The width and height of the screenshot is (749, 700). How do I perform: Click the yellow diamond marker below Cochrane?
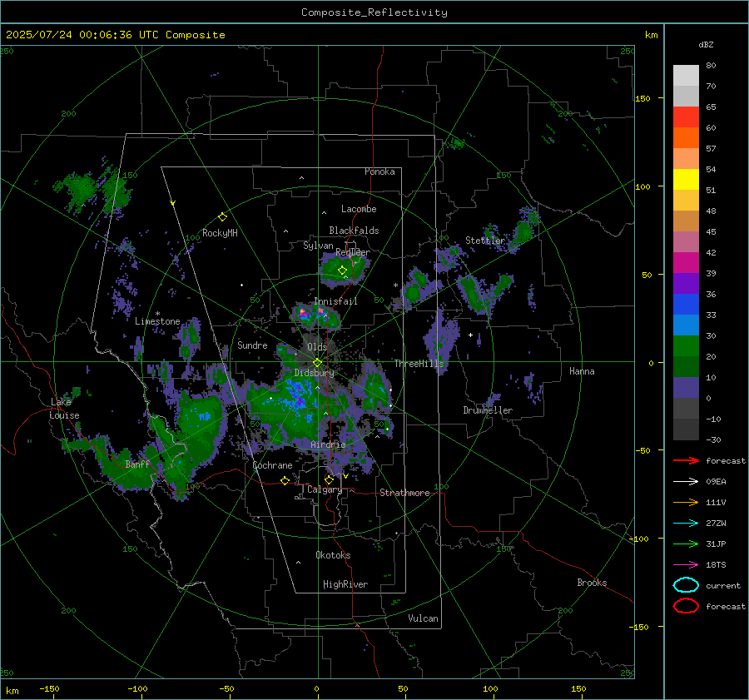[x=285, y=480]
